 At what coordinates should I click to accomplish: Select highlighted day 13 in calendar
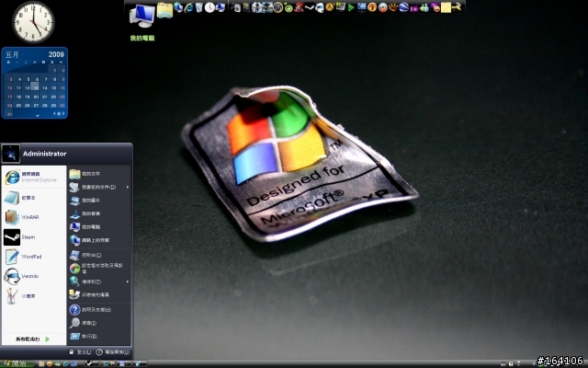[x=36, y=87]
